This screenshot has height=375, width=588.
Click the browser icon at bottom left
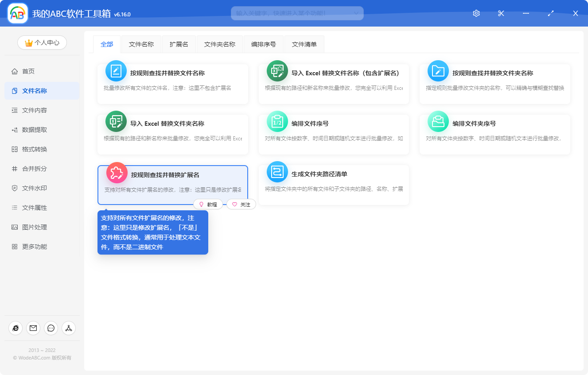[15, 328]
